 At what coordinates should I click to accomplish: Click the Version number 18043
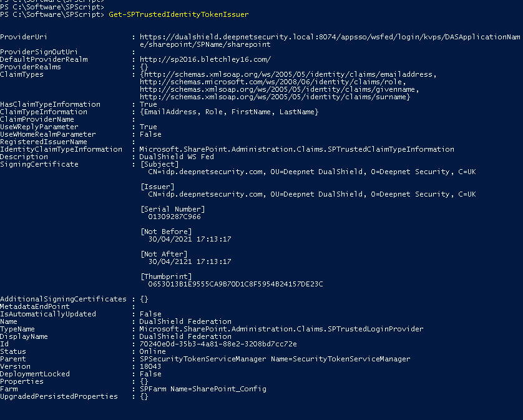coord(150,366)
